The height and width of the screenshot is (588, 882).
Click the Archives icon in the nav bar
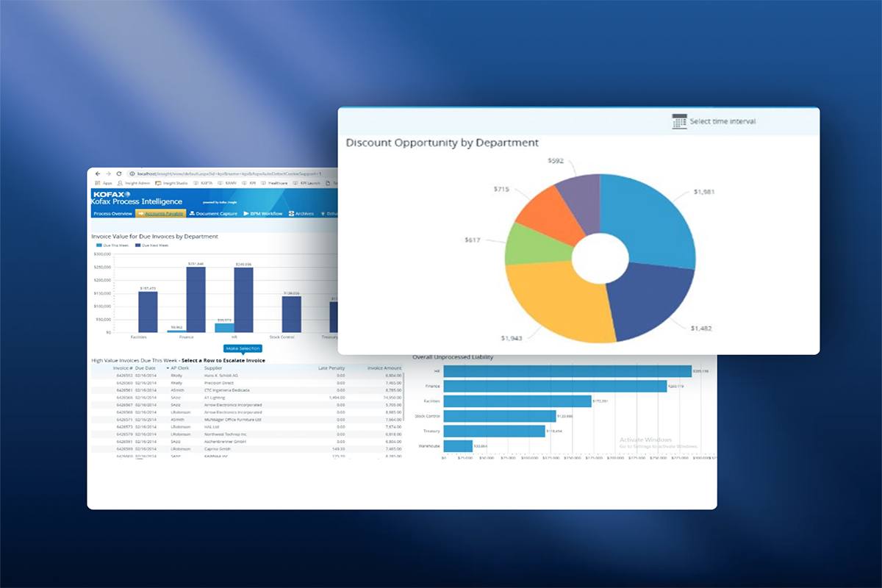click(x=292, y=213)
